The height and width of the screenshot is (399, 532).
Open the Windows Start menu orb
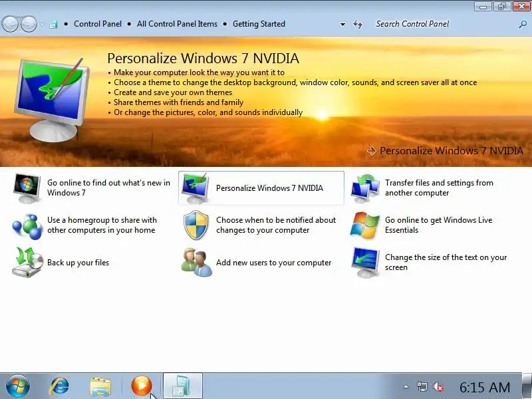click(x=18, y=386)
